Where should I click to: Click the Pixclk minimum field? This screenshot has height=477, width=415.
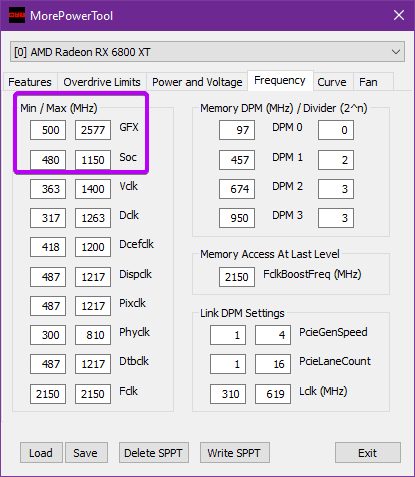coord(48,306)
